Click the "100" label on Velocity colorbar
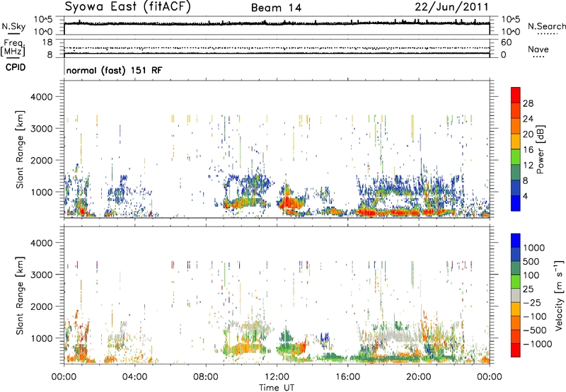 [531, 275]
